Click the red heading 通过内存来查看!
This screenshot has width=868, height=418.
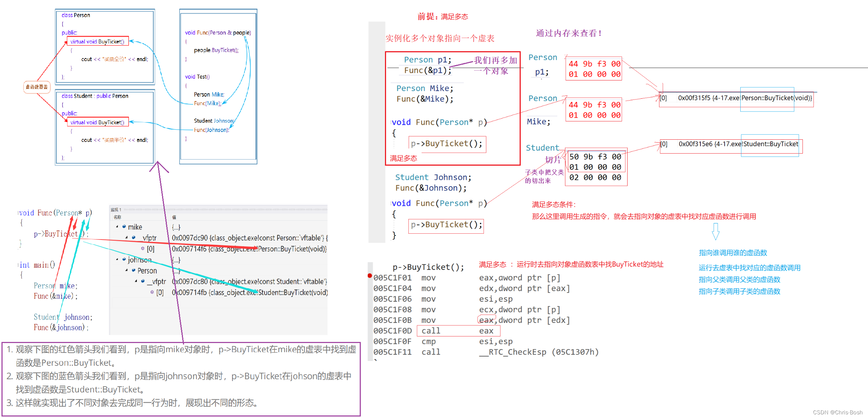(x=569, y=33)
